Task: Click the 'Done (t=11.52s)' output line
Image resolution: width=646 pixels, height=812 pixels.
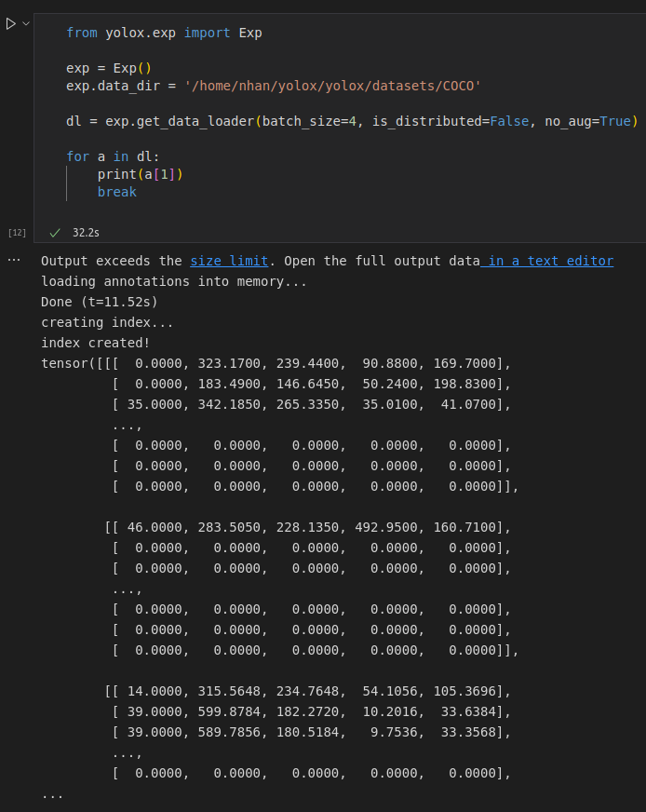Action: click(96, 302)
